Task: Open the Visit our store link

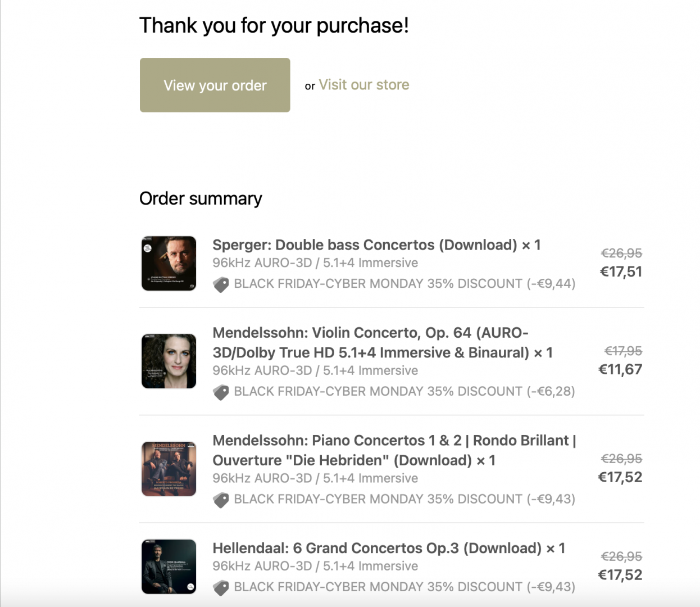Action: pos(363,85)
